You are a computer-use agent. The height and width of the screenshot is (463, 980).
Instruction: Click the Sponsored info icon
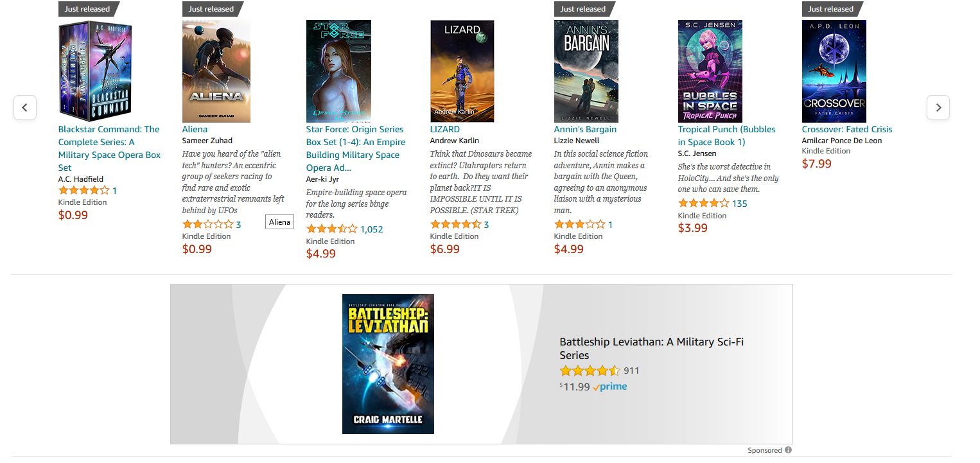789,450
